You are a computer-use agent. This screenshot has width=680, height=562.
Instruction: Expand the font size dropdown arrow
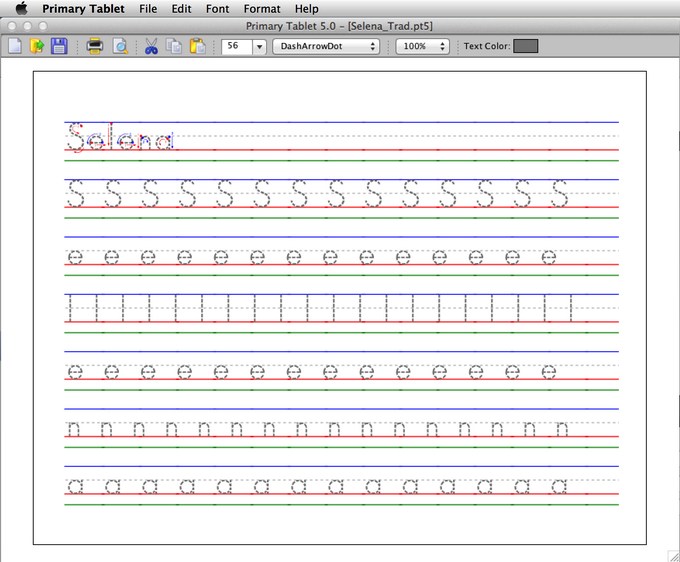pyautogui.click(x=259, y=46)
